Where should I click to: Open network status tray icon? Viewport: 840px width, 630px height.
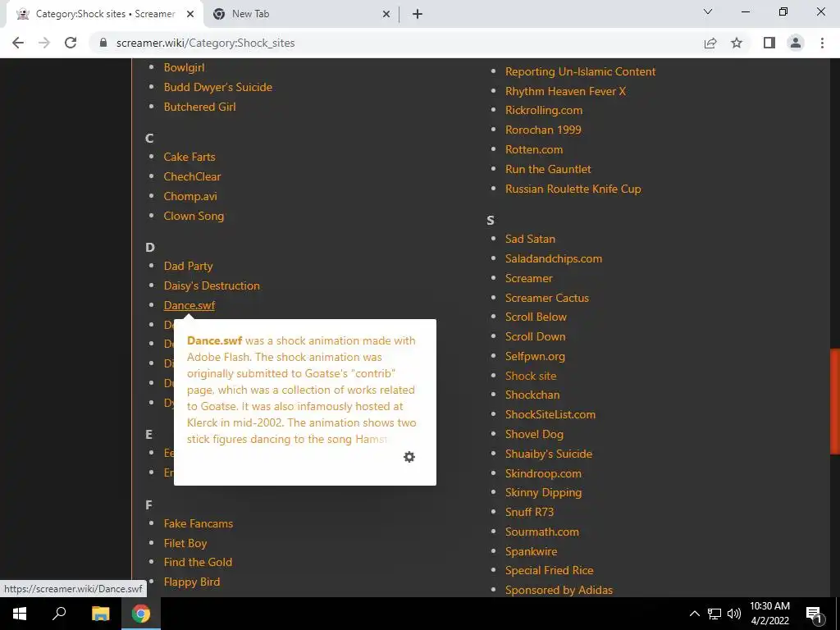click(714, 614)
